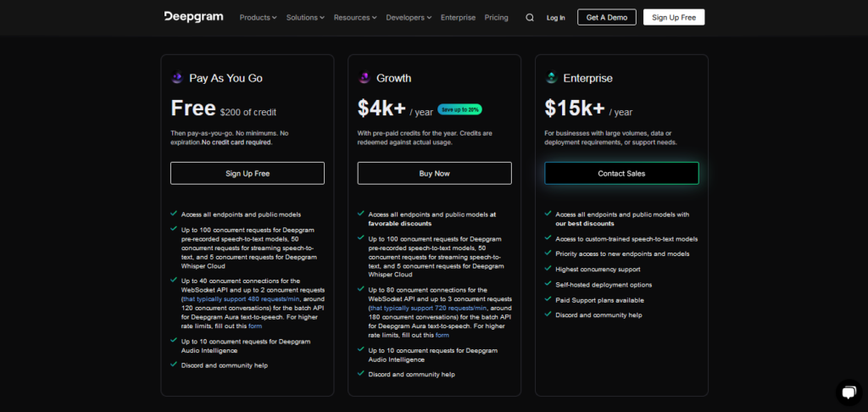Click 'Priority access to new endpoints and models'
This screenshot has height=412, width=868.
pos(622,253)
